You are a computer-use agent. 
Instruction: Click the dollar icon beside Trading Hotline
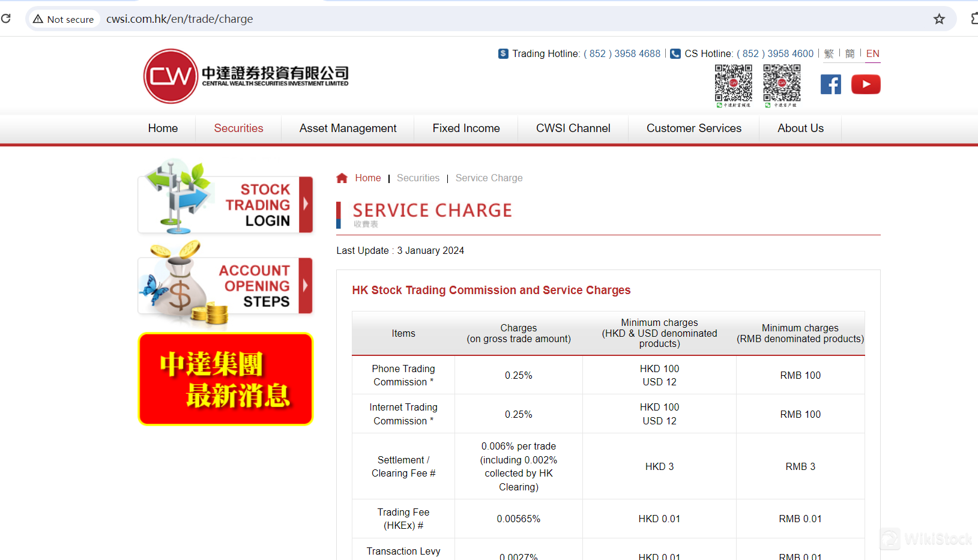(503, 53)
